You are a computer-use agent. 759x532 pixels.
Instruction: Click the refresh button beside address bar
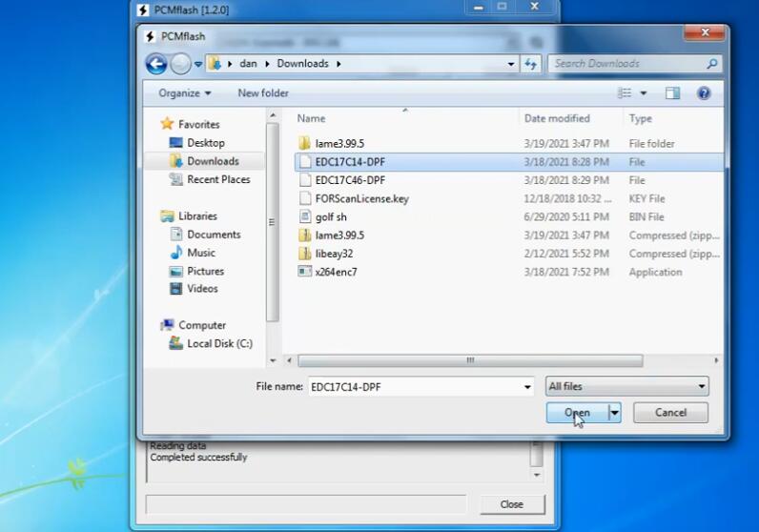(531, 64)
